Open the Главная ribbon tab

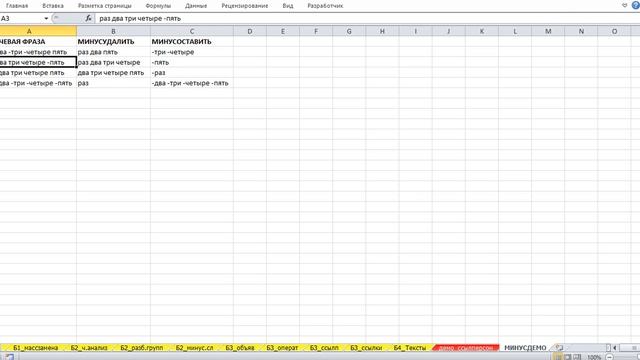17,6
